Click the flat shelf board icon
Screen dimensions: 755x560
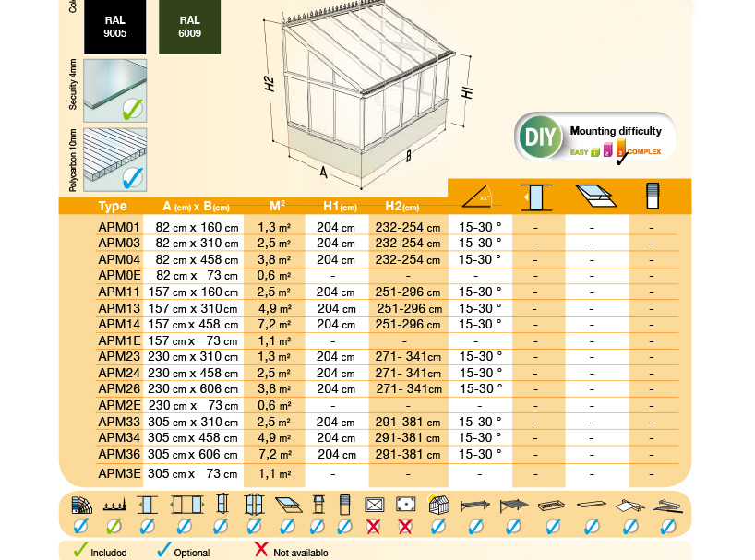click(x=592, y=505)
